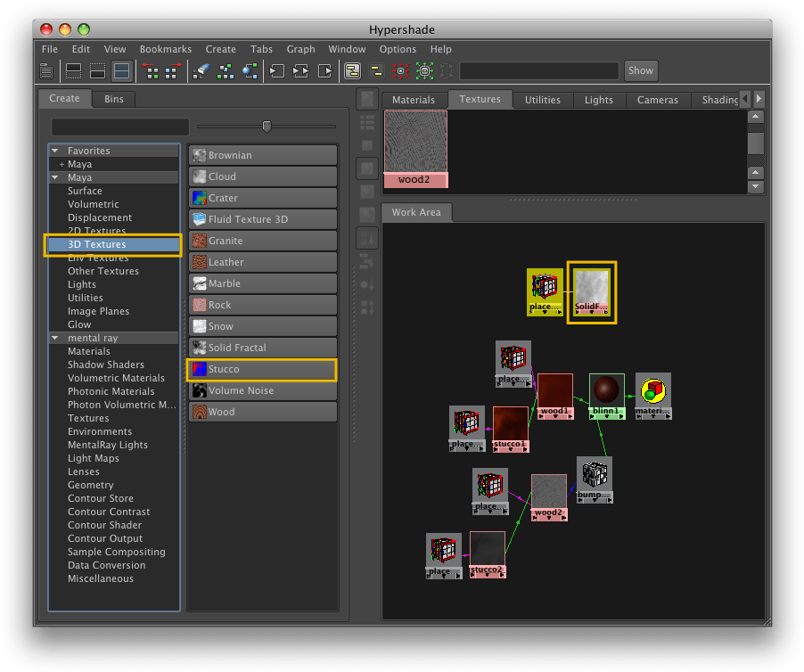Switch to the Materials tab
Screen dimensions: 804x672
click(x=414, y=100)
